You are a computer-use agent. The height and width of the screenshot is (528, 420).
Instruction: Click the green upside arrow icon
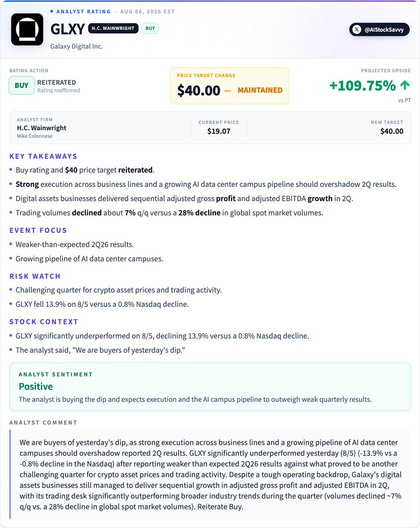(405, 86)
